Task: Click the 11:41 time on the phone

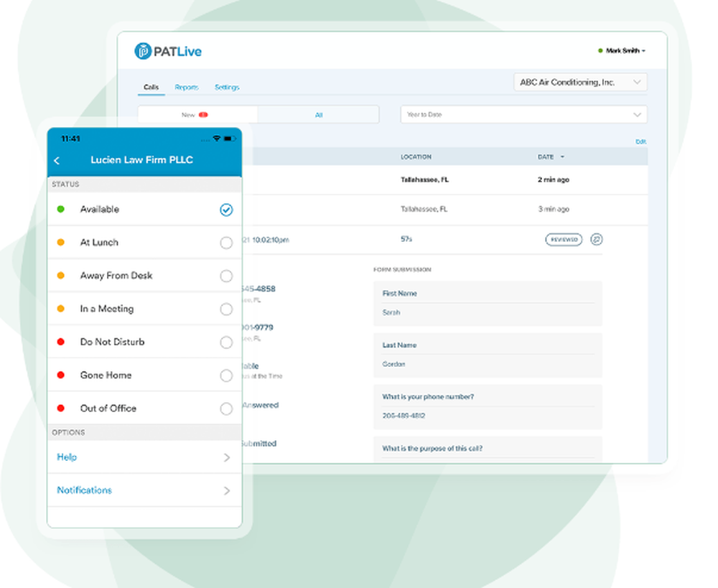Action: click(70, 139)
